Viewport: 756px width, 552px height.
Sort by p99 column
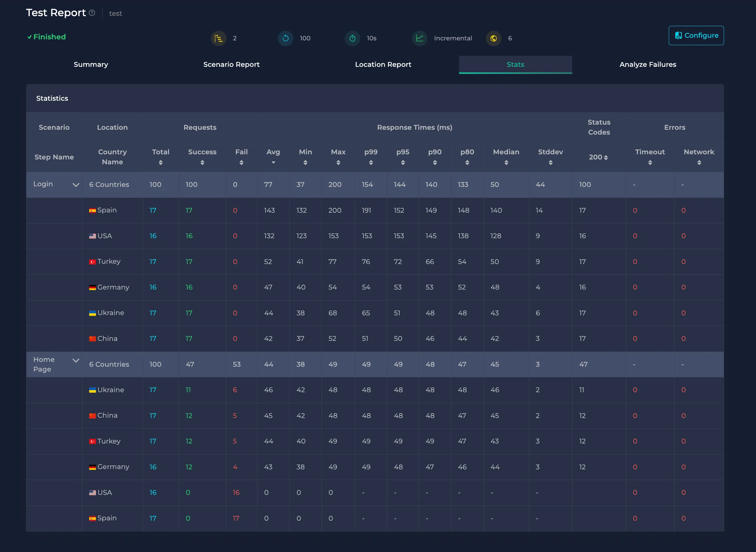(x=371, y=163)
